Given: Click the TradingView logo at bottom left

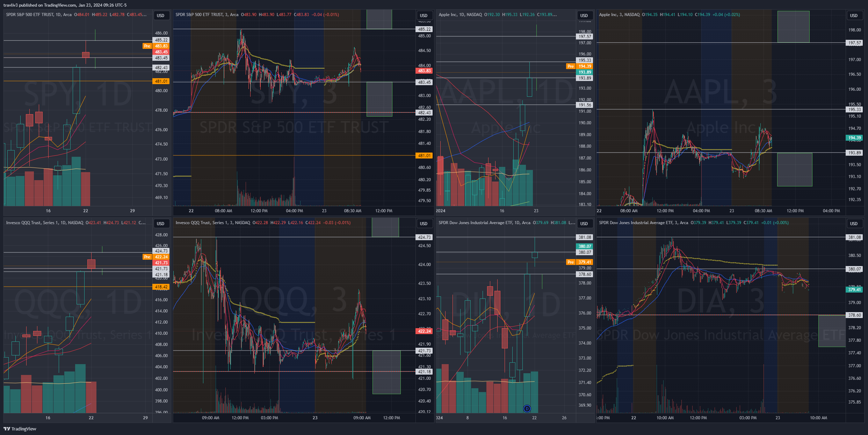Looking at the screenshot, I should (20, 429).
